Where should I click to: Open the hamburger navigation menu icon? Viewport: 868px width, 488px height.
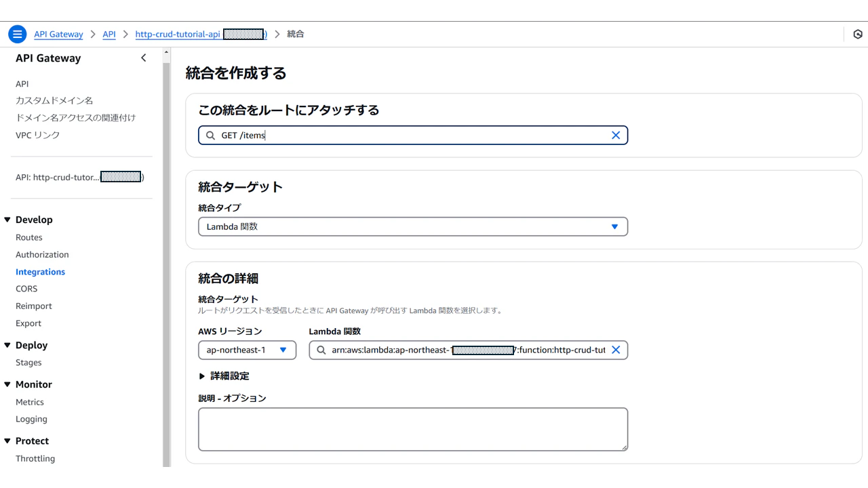[18, 34]
